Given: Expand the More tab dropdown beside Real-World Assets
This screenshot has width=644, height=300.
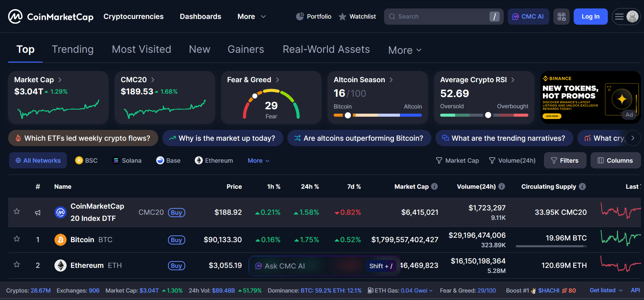Looking at the screenshot, I should (x=405, y=50).
